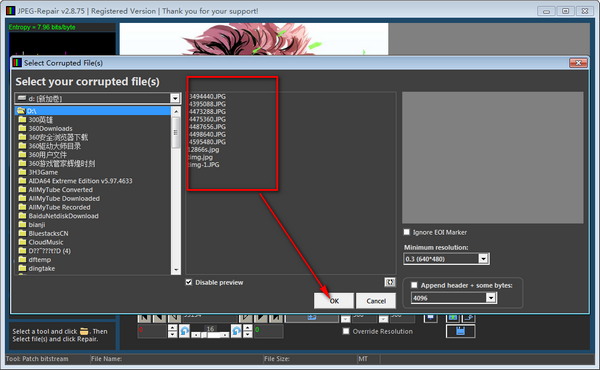Click the left blue undo arrow icon

tap(184, 331)
